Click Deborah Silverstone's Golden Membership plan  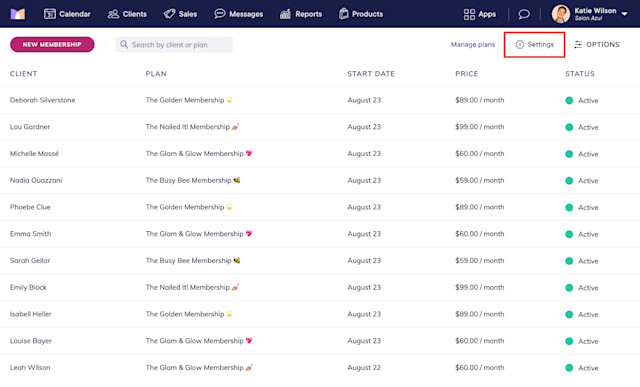point(189,100)
